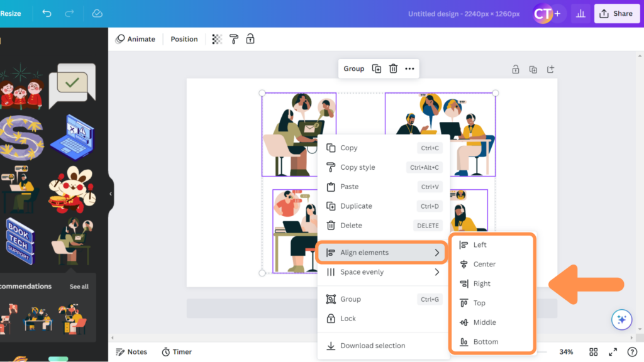644x362 pixels.
Task: Select Lock in the context menu
Action: [x=384, y=318]
